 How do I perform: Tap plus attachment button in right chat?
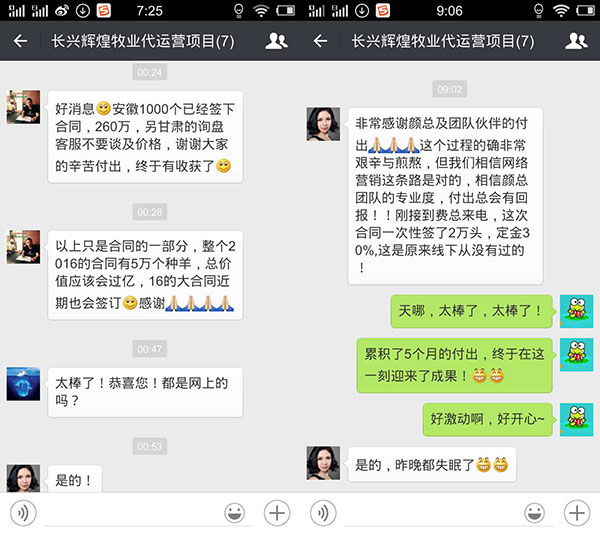coord(577,513)
